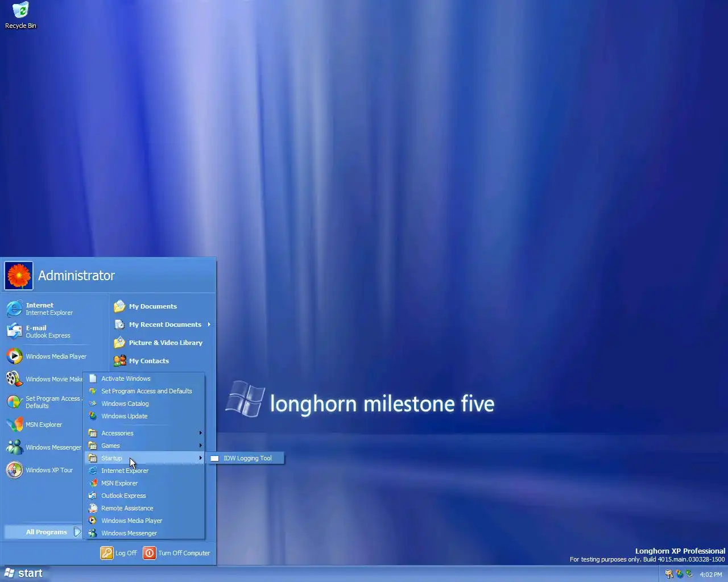
Task: Click Activate Windows icon in All Programs
Action: 93,379
